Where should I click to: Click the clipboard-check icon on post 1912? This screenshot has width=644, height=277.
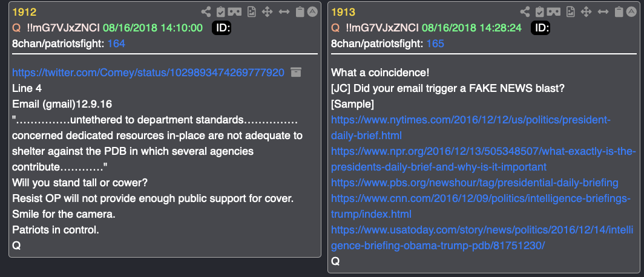tap(220, 12)
